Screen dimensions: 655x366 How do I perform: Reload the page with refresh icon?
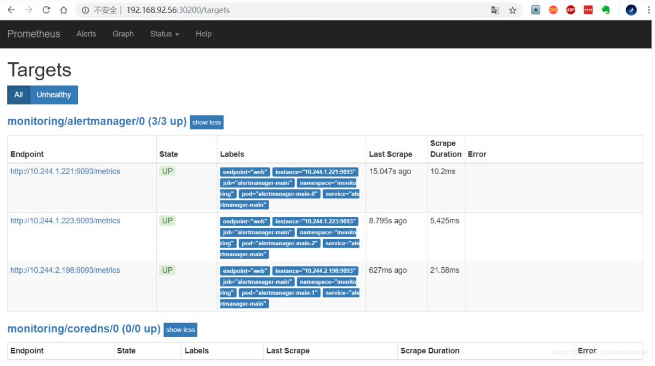coord(46,10)
